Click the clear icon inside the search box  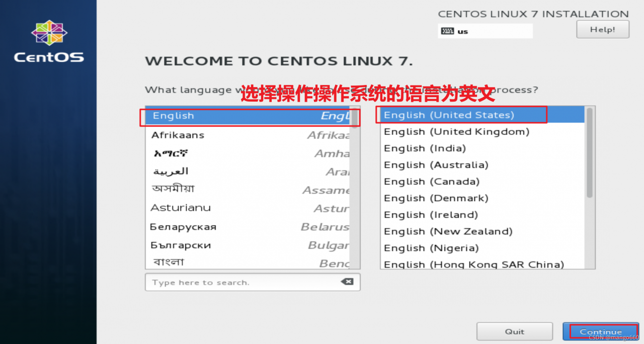[347, 282]
